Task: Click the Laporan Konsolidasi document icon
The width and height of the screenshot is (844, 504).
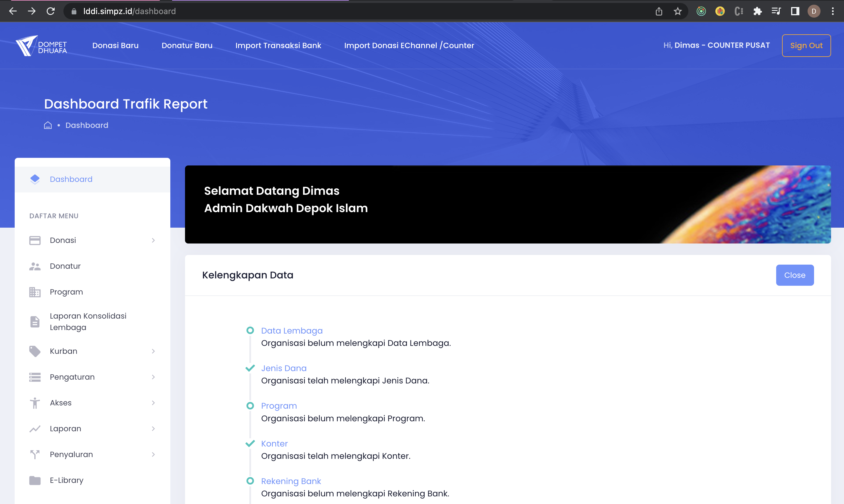Action: tap(35, 322)
